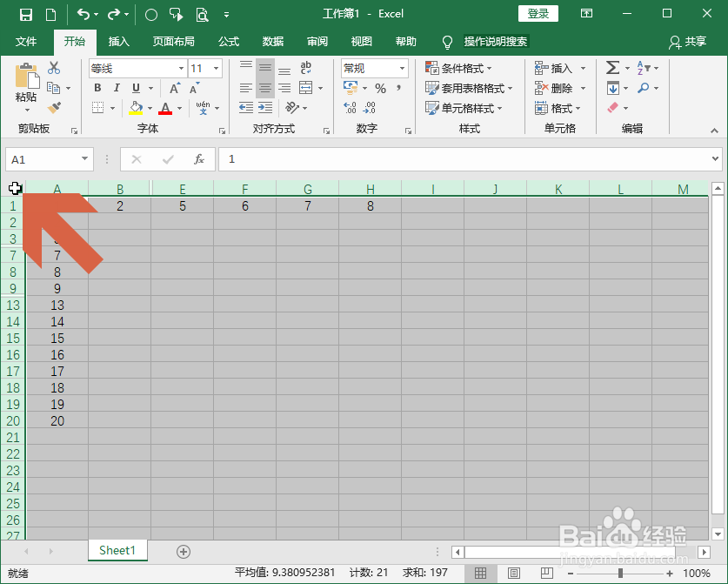Expand the formula bar
The height and width of the screenshot is (584, 728).
pyautogui.click(x=715, y=159)
